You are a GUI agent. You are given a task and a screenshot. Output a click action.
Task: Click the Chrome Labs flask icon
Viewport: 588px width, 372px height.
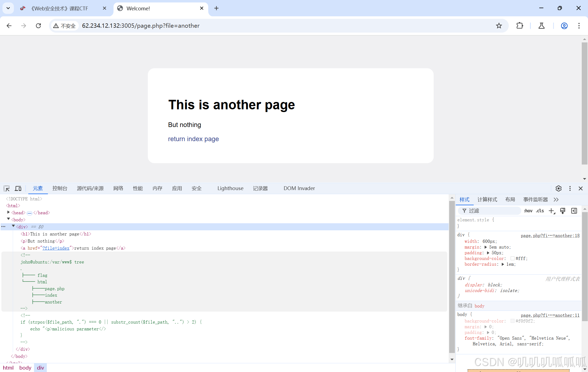coord(541,26)
